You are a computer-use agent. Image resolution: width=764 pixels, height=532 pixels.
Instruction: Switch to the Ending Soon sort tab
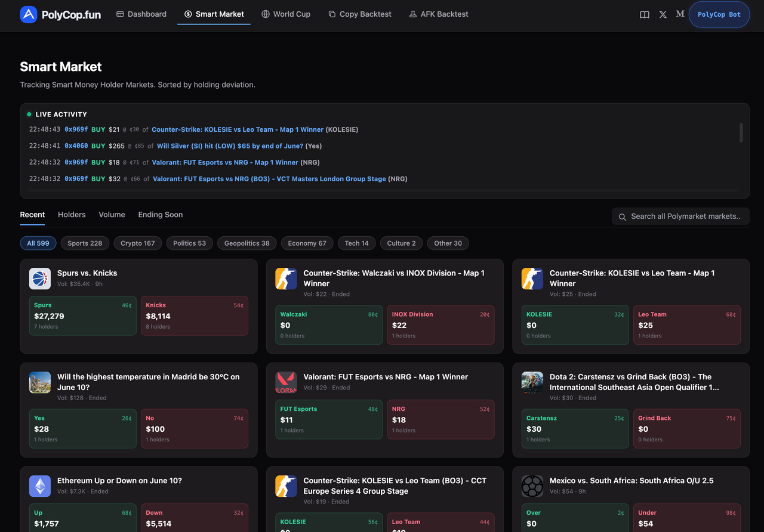[x=161, y=215]
